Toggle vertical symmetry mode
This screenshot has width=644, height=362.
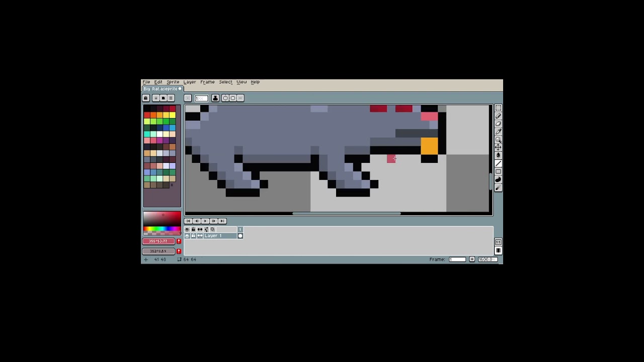point(233,98)
